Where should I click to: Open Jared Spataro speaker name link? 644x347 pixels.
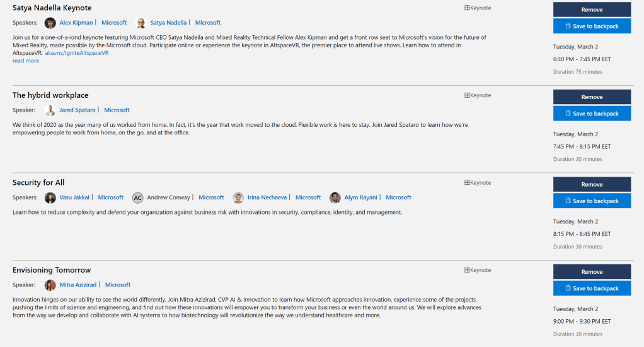(x=78, y=110)
